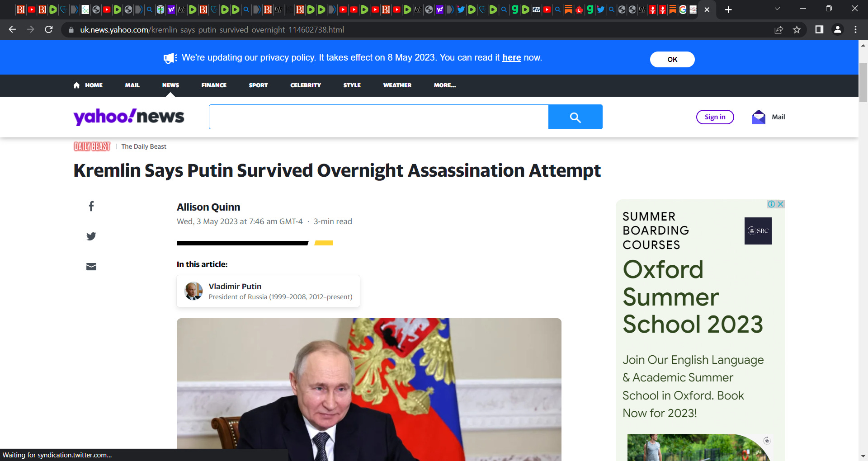This screenshot has height=461, width=868.
Task: Open the SPORT navigation item
Action: [x=258, y=85]
